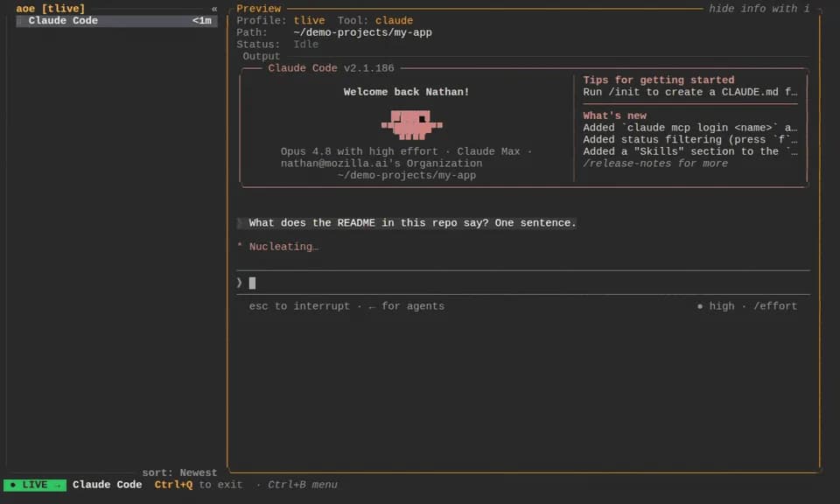The image size is (840, 504).
Task: Click the <1m age on Claude Code row
Action: pos(202,21)
